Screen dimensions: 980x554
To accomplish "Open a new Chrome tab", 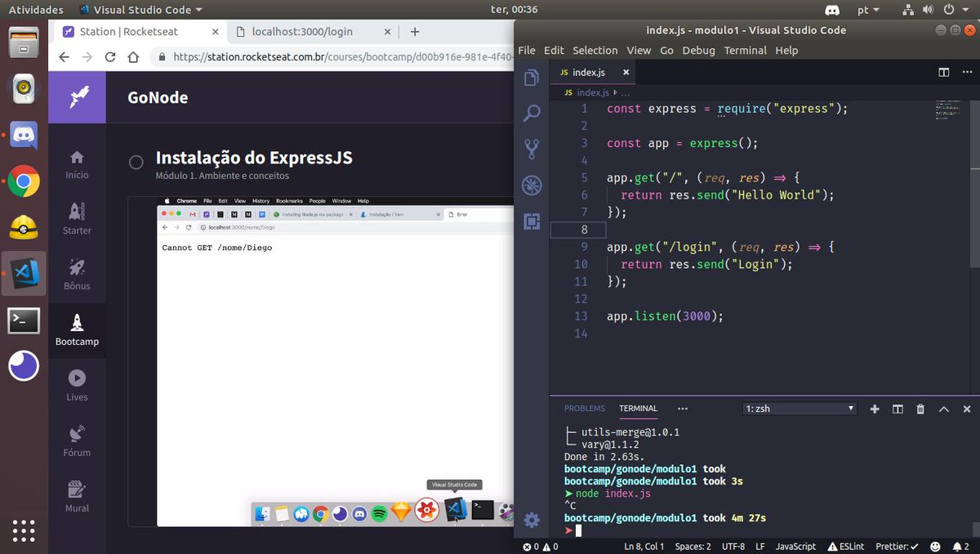I will tap(415, 32).
